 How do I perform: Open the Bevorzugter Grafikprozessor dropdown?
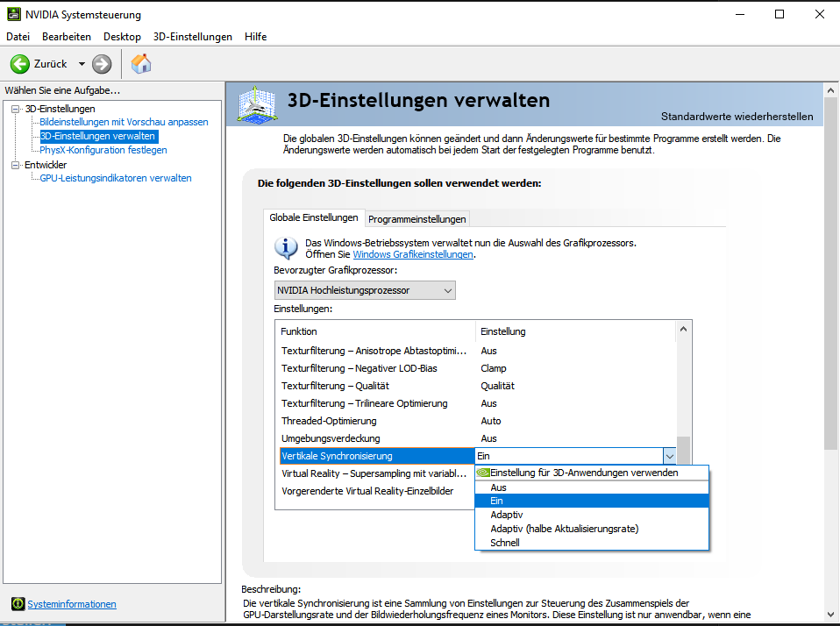(x=365, y=290)
